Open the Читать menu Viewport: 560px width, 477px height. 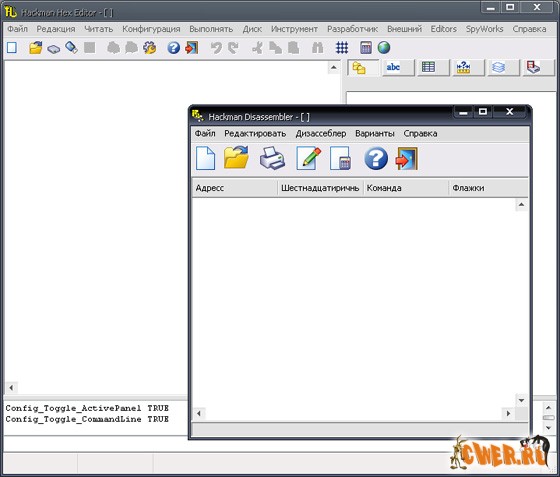pos(98,29)
